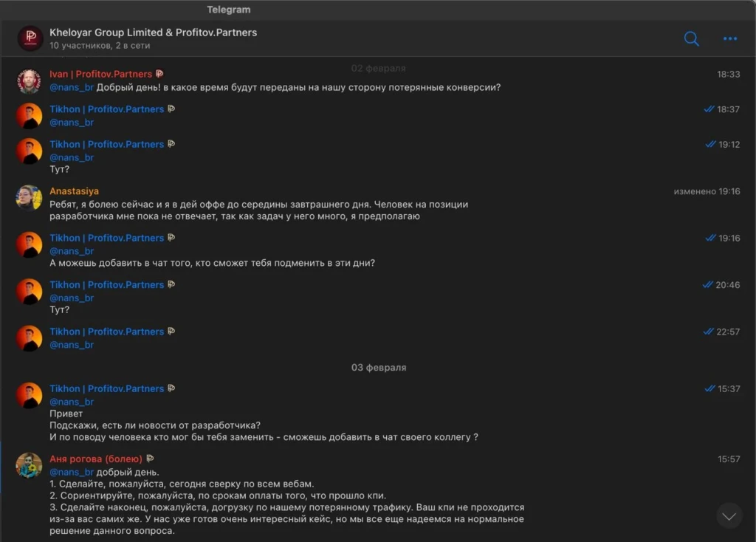Click line '1. Сделайте, пожалуйста, сегодня сверку'
Screen dimensions: 756x542
[182, 484]
